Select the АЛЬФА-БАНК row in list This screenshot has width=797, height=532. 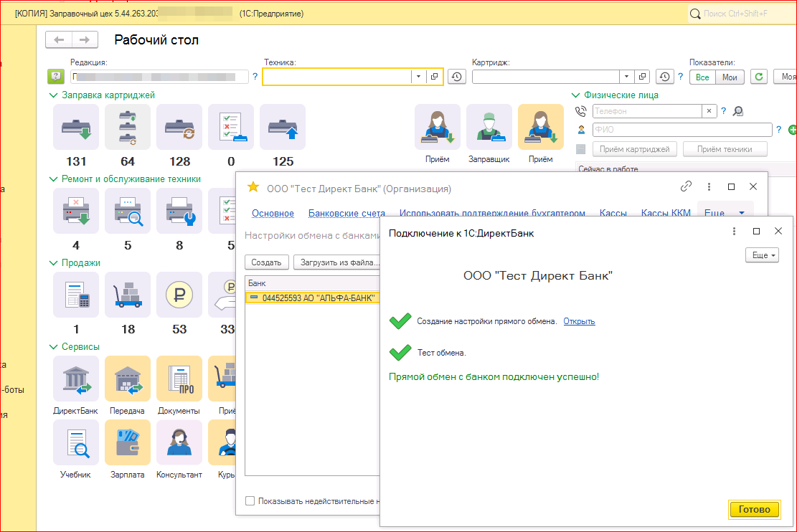coord(312,298)
